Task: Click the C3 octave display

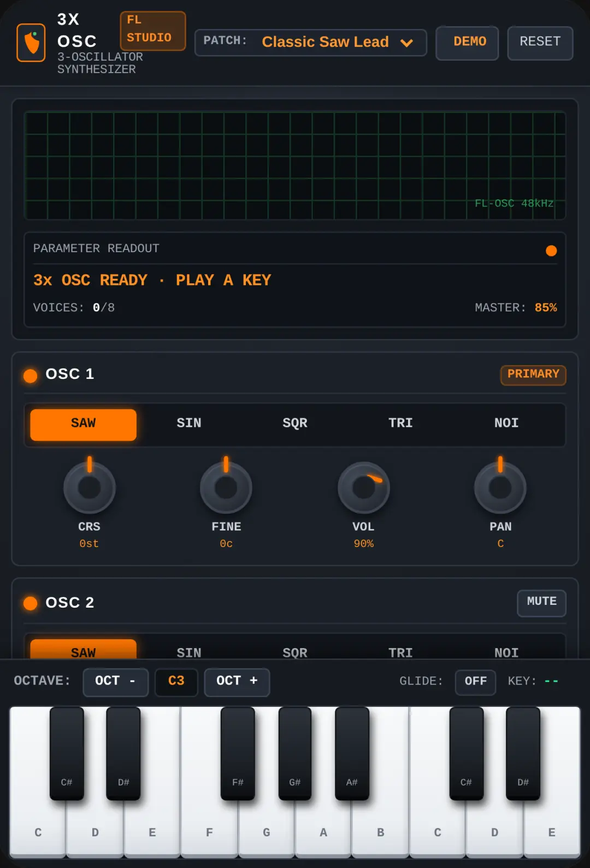Action: point(176,682)
